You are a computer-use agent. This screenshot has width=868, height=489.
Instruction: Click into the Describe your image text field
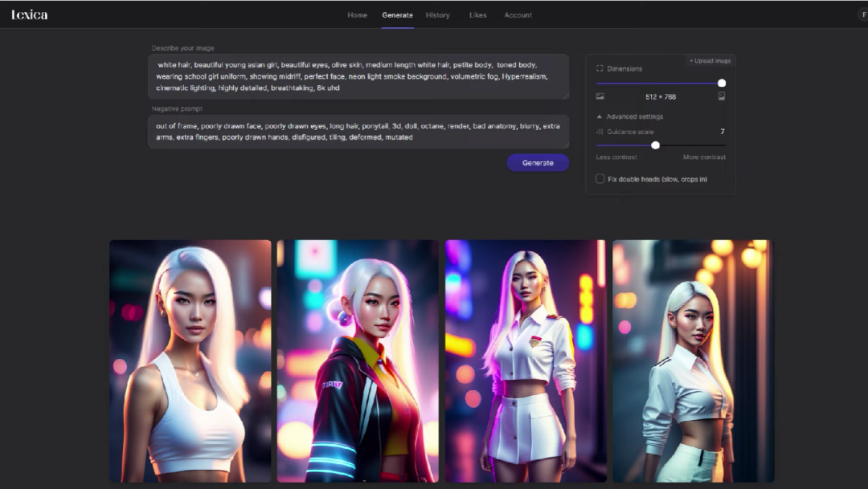[358, 76]
